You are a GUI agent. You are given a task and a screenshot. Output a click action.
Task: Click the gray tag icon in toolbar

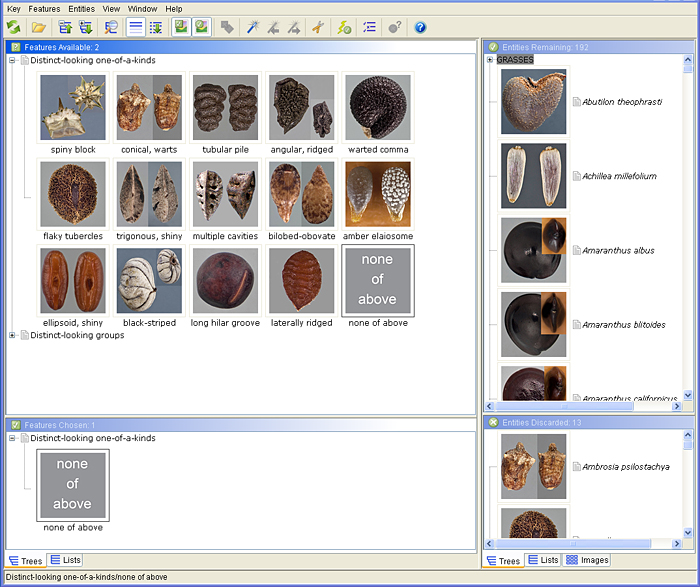[227, 28]
